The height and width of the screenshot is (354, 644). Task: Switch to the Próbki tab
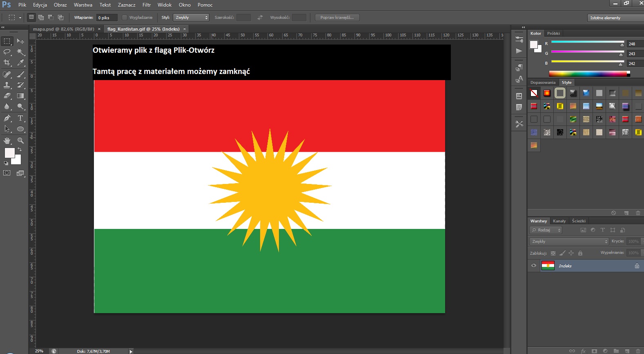[553, 34]
